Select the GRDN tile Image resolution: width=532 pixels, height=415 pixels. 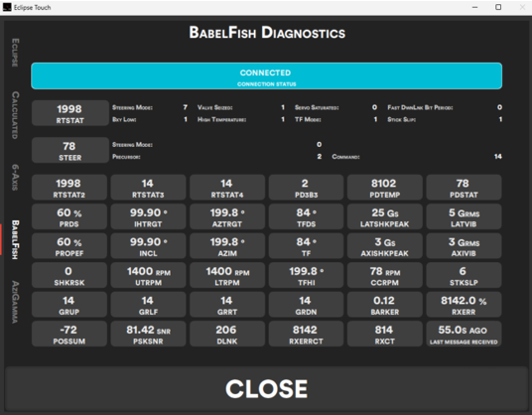306,305
